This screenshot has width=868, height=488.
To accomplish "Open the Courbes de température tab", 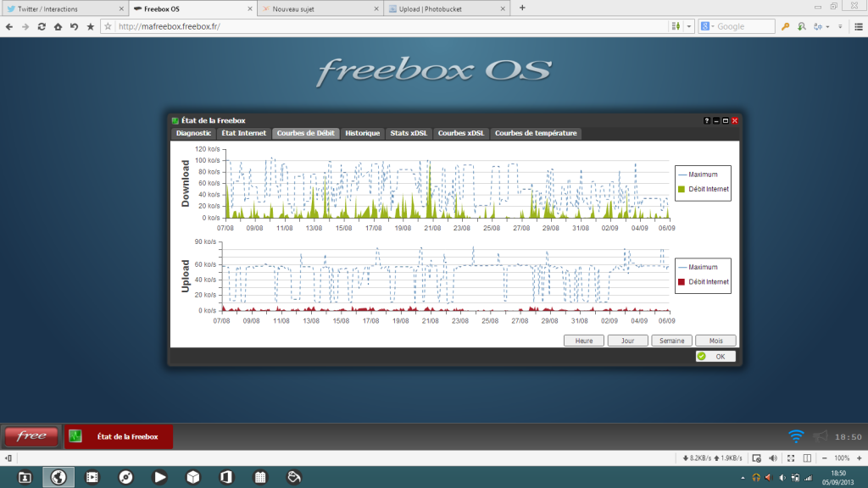I will 536,133.
